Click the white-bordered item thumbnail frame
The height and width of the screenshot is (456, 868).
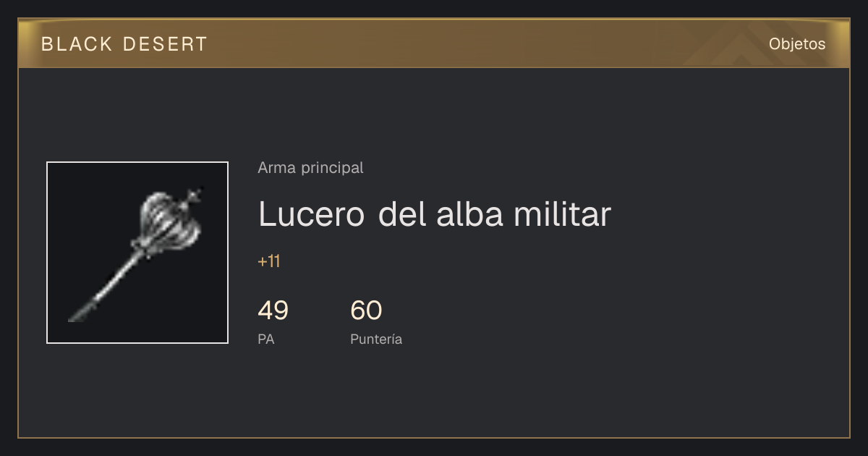pos(137,253)
